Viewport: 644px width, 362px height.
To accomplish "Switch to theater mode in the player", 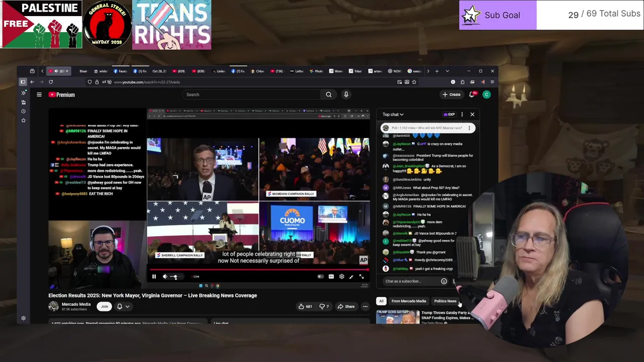I will click(351, 277).
